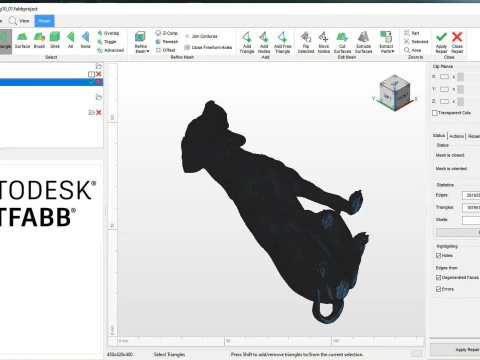Viewport: 480px width, 360px height.
Task: Activate the Shell selection tool
Action: coord(55,40)
